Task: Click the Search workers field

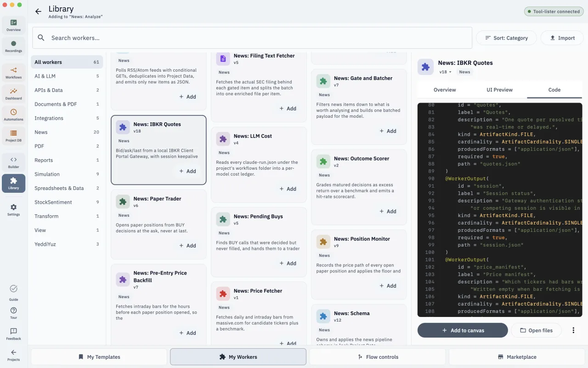Action: coord(252,38)
